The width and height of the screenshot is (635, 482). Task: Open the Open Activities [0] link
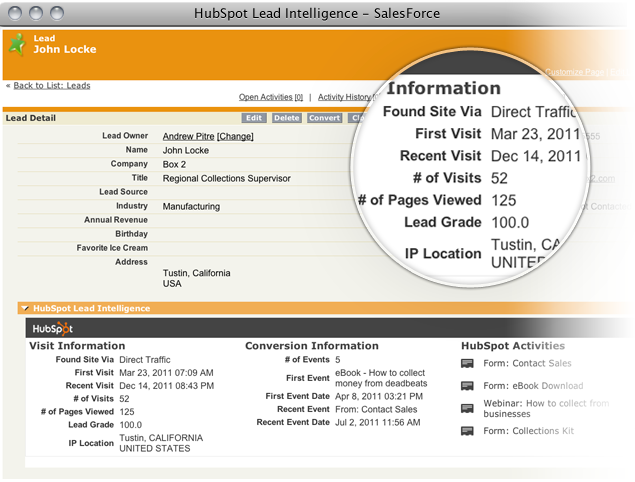271,97
